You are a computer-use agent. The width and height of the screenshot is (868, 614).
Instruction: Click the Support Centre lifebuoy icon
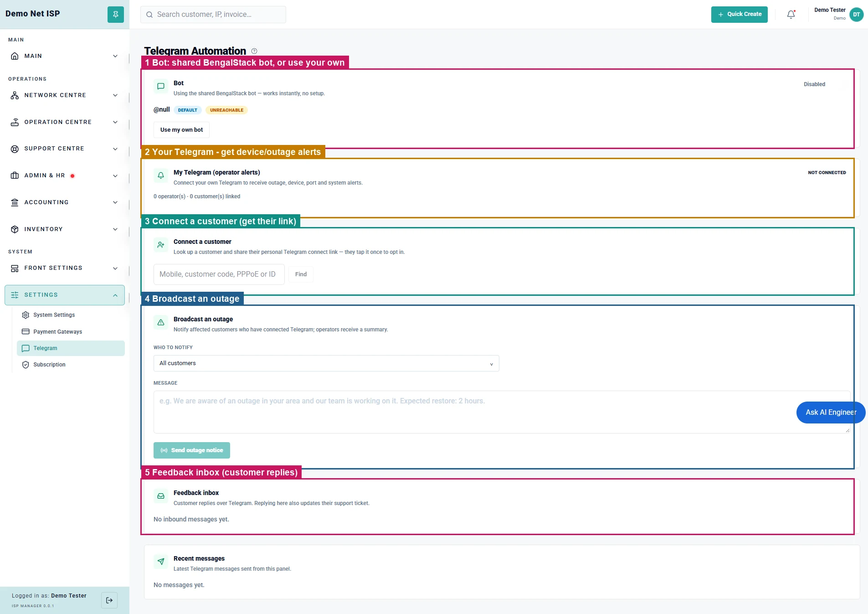[x=15, y=149]
